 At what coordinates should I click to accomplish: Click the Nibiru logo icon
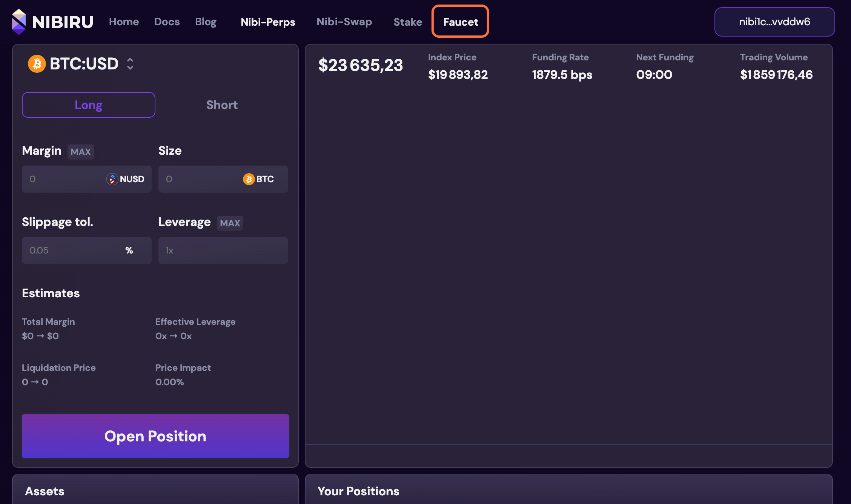coord(19,22)
